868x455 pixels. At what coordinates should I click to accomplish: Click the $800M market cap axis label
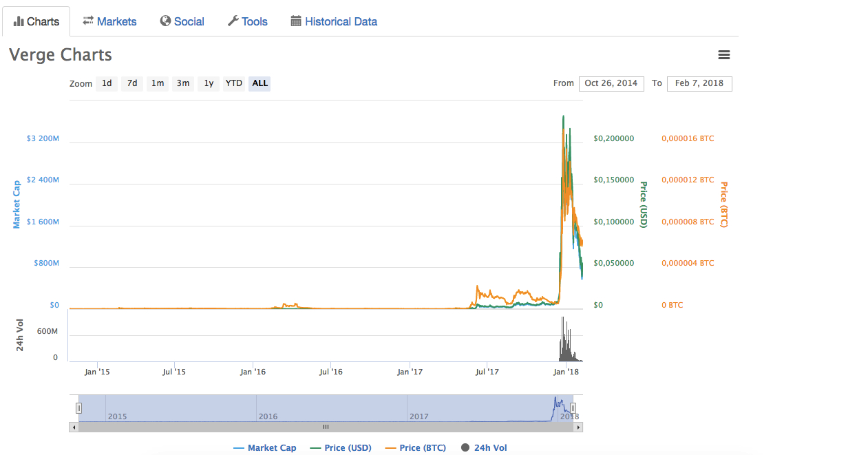click(x=46, y=263)
